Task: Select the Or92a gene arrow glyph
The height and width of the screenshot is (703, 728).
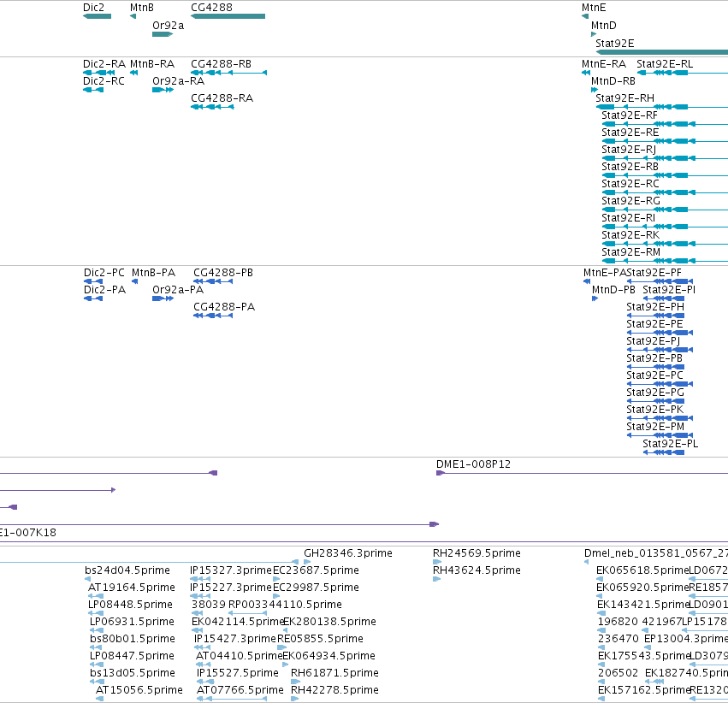Action: click(x=163, y=34)
